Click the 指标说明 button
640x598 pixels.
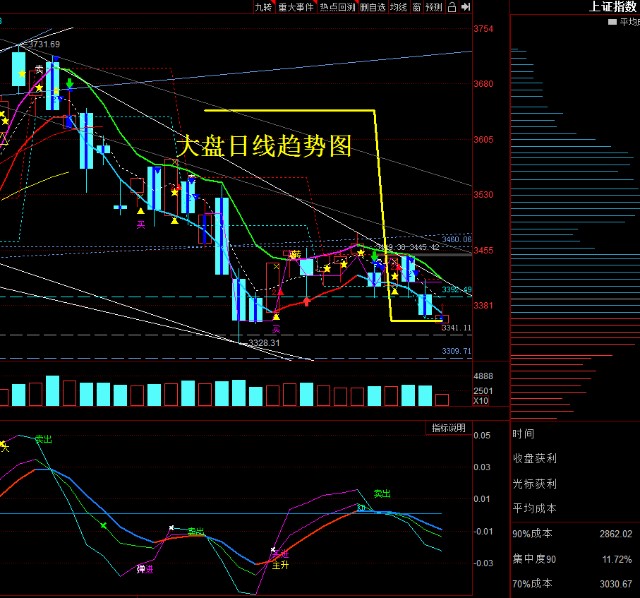coord(448,428)
